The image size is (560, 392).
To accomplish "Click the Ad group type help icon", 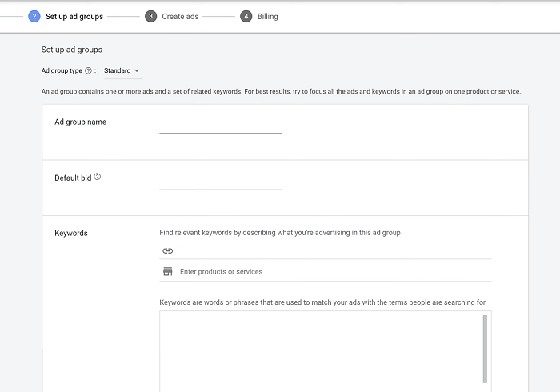I will (x=88, y=70).
